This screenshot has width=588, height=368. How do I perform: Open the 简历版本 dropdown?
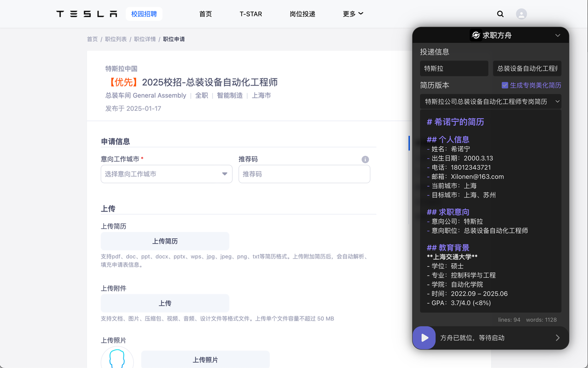pyautogui.click(x=491, y=101)
